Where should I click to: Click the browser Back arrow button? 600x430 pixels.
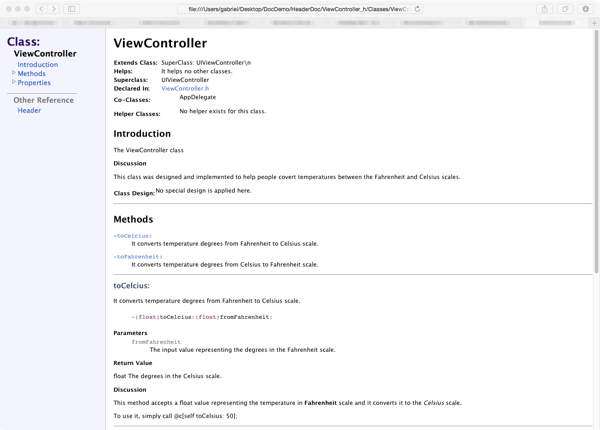tap(42, 9)
